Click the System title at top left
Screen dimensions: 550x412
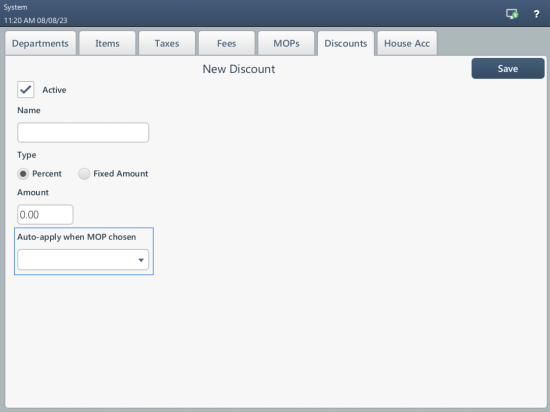15,7
